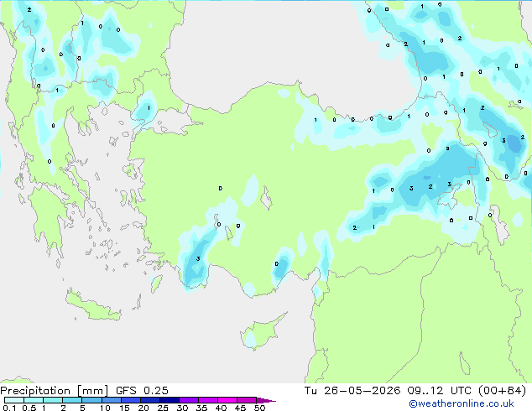Click the 'Tu 26-05-2026' date text
Image resolution: width=532 pixels, height=411 pixels.
(x=352, y=391)
